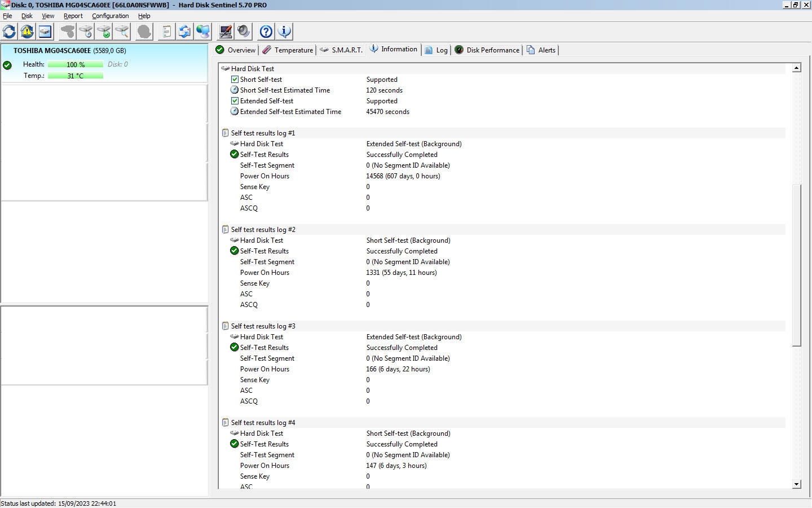Click the refresh icon with yellow warning triangle
The height and width of the screenshot is (508, 812).
pyautogui.click(x=27, y=32)
